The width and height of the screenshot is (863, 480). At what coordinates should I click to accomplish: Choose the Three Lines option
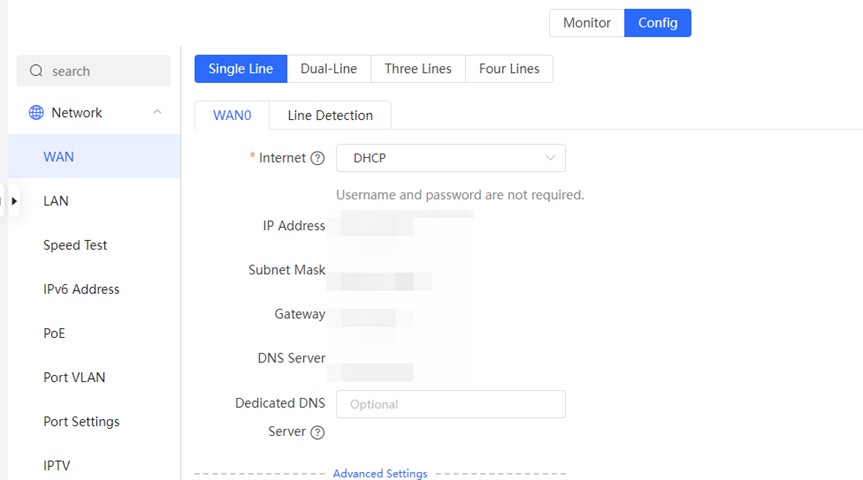click(418, 68)
